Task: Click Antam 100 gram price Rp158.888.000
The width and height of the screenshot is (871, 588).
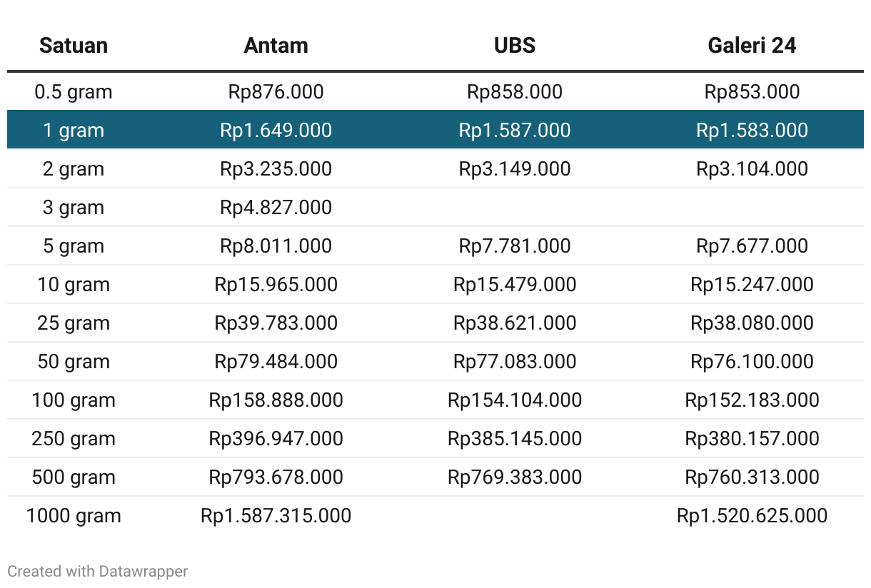Action: point(276,400)
